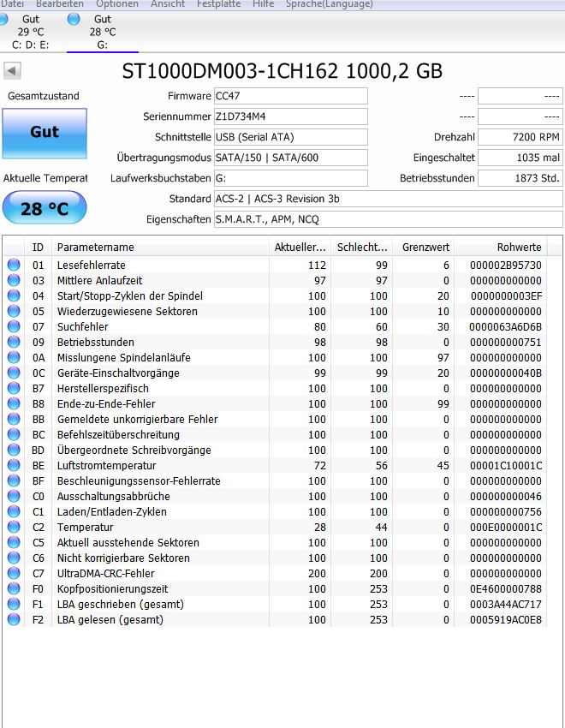Image resolution: width=565 pixels, height=728 pixels.
Task: Open the Sprache(Language) menu
Action: [330, 4]
